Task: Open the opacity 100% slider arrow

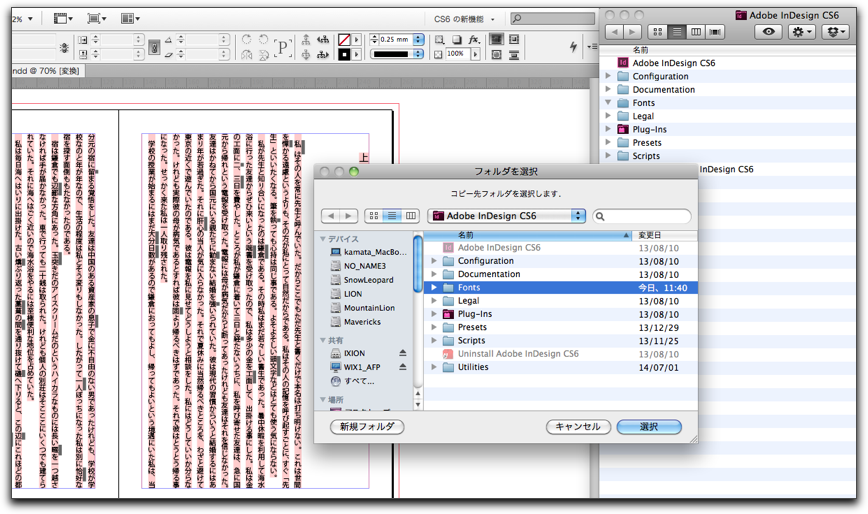Action: click(475, 54)
